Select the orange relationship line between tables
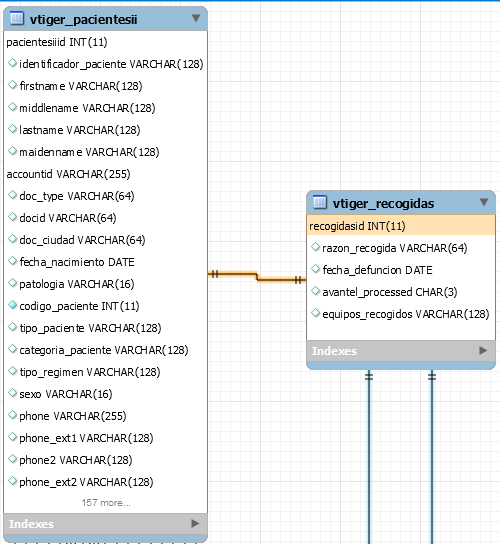Viewport: 500px width, 544px height. point(257,276)
